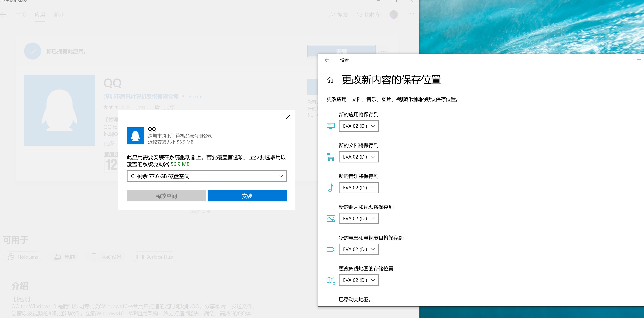Screen dimensions: 644x318
Task: Click the user account avatar in Store
Action: point(394,15)
